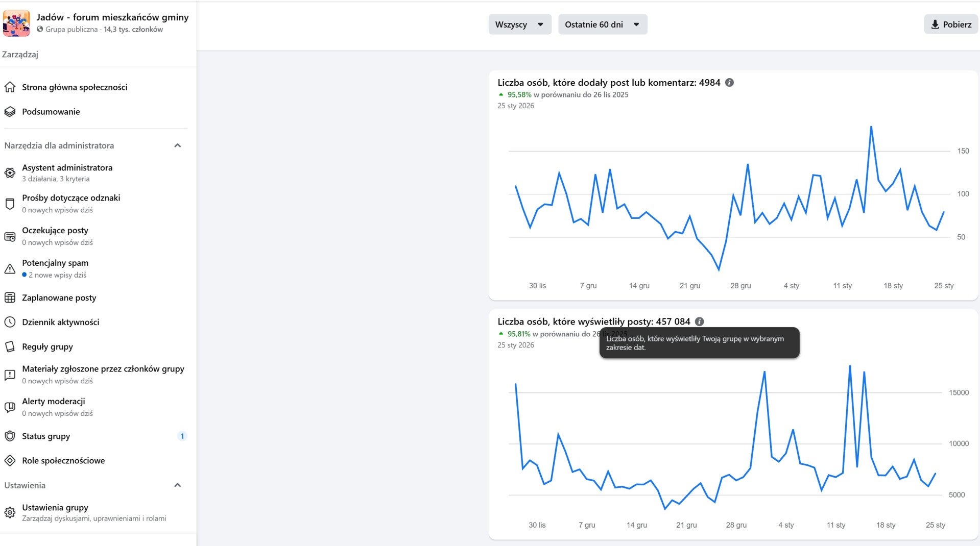Click the Jadów group avatar thumbnail

click(16, 23)
